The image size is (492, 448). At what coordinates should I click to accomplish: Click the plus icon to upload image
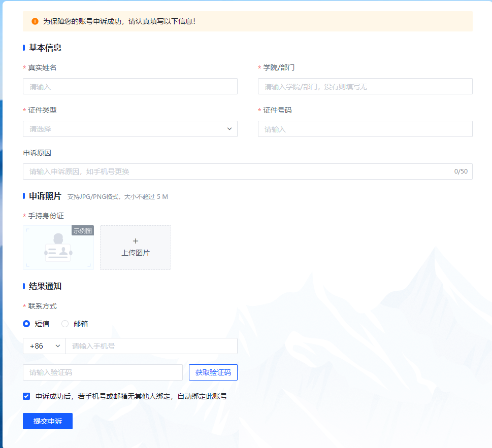(136, 241)
